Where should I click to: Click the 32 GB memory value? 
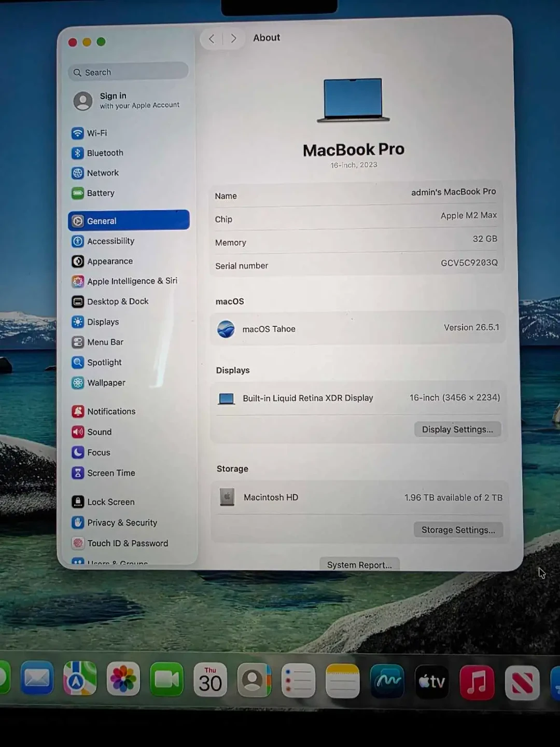[485, 239]
